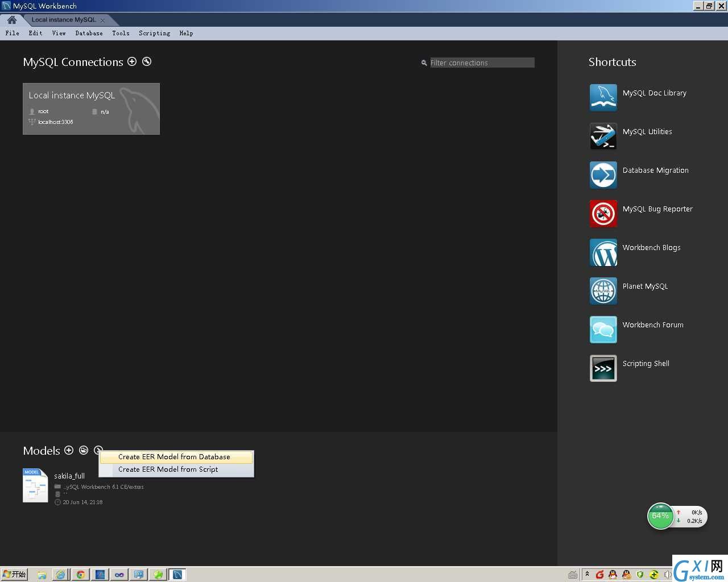Open the Database Migration icon
This screenshot has width=728, height=582.
[x=603, y=175]
